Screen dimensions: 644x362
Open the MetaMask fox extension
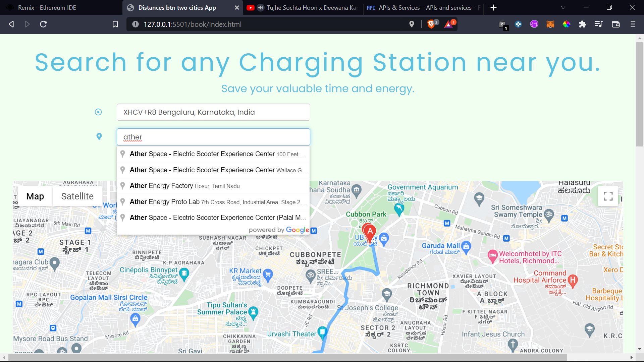tap(550, 24)
